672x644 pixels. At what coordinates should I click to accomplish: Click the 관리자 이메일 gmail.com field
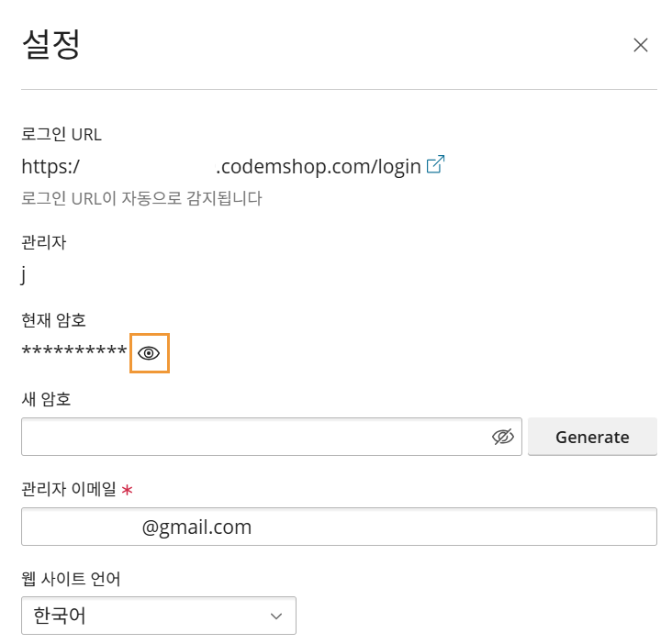pyautogui.click(x=338, y=527)
